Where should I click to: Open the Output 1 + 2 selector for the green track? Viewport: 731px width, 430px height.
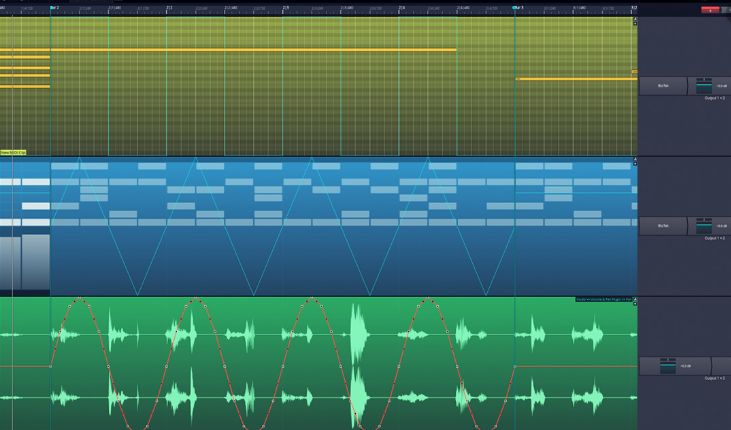coord(712,380)
